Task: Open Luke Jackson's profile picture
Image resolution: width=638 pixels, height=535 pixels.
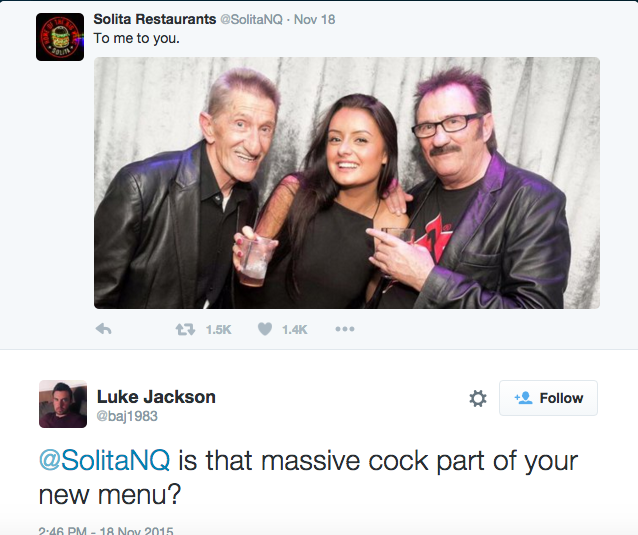Action: (x=63, y=404)
